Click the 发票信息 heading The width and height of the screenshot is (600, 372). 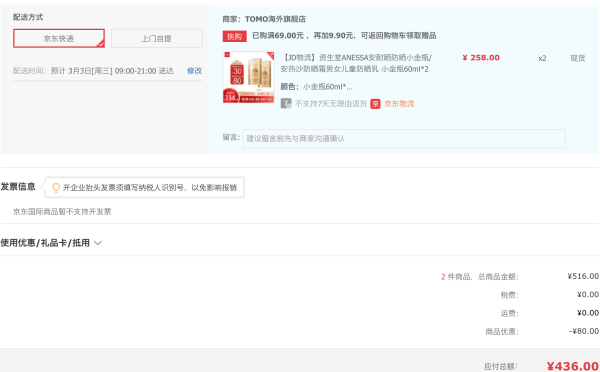[x=18, y=187]
